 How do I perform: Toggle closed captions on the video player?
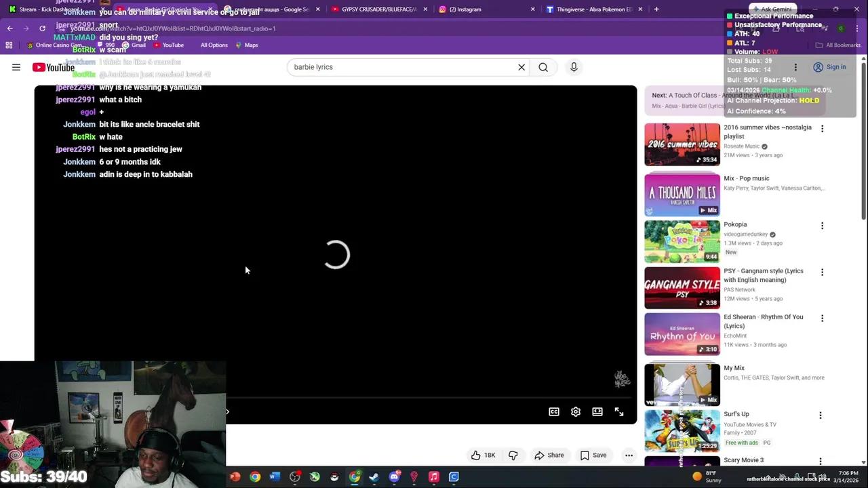point(554,411)
